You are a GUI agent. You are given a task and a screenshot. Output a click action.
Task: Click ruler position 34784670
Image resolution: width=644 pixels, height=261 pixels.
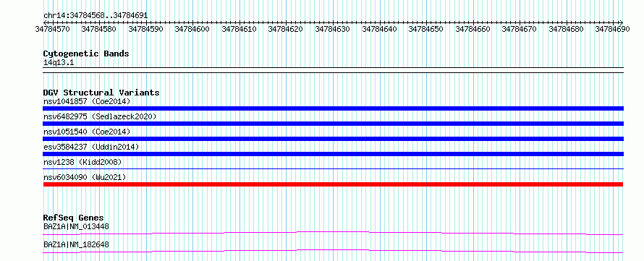pos(519,29)
